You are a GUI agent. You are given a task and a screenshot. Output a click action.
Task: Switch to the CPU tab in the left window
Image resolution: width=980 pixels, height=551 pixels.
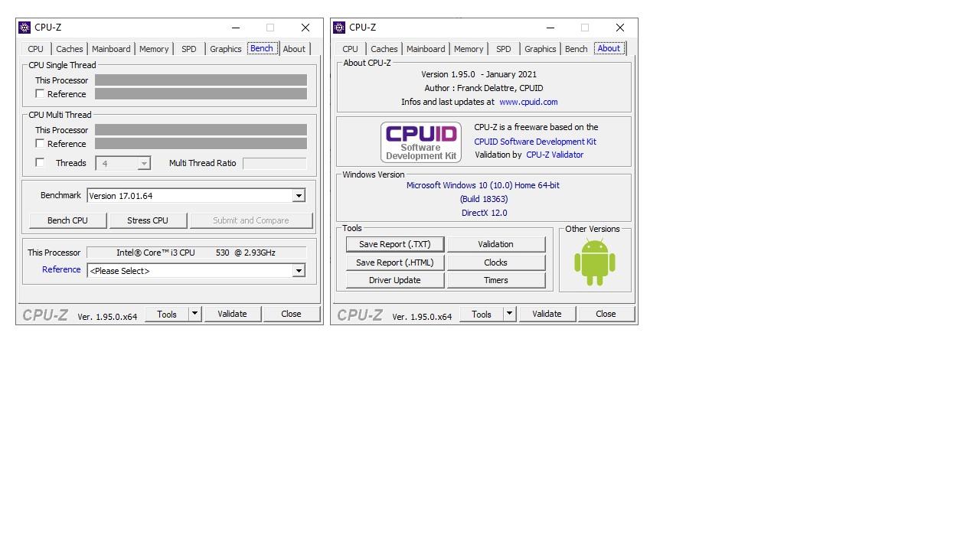[36, 49]
